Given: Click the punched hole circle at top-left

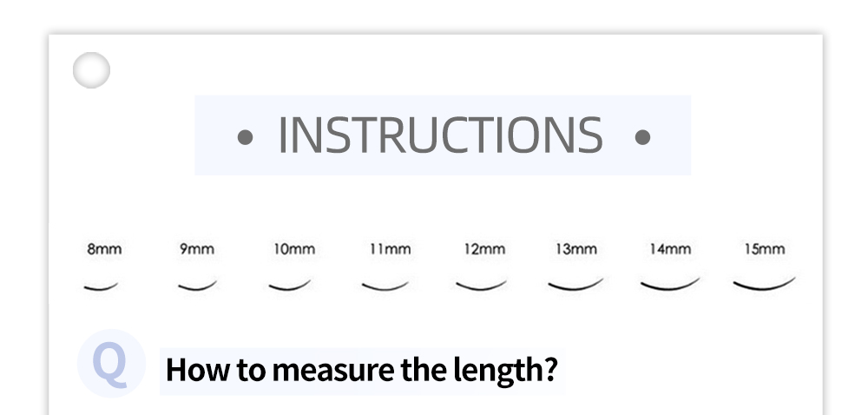Looking at the screenshot, I should (x=91, y=70).
